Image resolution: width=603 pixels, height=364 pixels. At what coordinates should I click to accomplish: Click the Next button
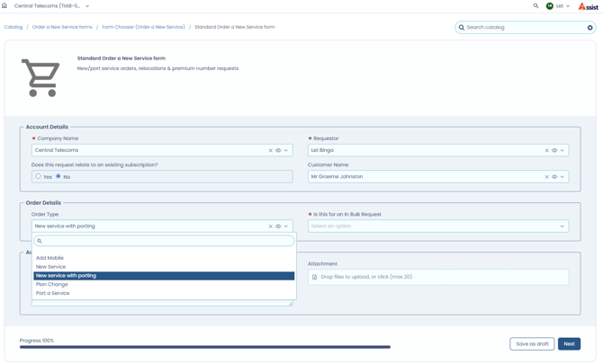pyautogui.click(x=569, y=344)
